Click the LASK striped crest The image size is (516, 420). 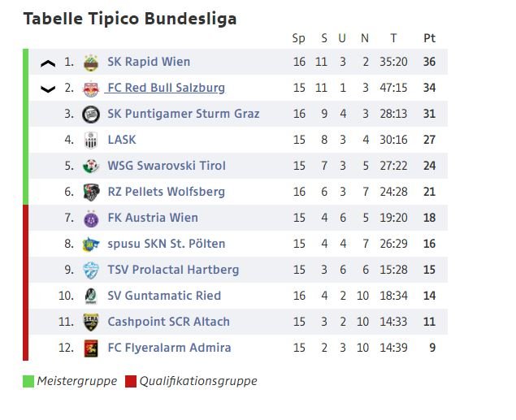91,141
